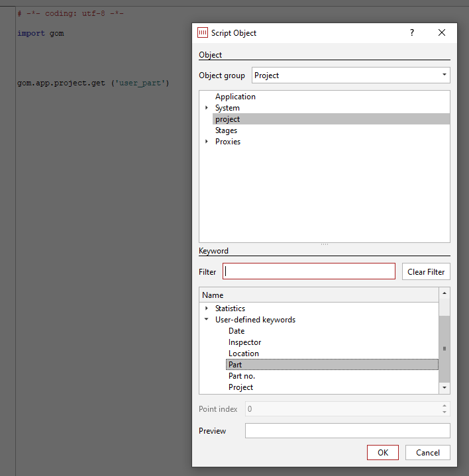Collapse the User-defined keywords group

click(207, 320)
